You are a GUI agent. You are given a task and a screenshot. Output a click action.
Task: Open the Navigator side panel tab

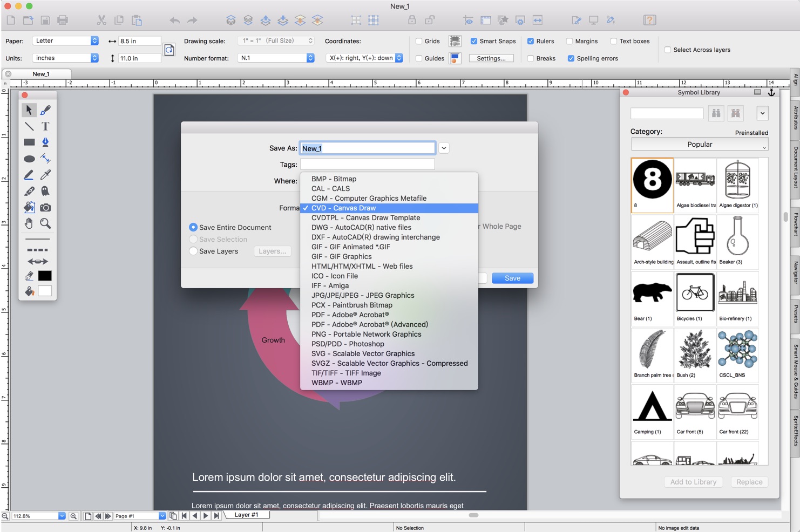tap(796, 273)
